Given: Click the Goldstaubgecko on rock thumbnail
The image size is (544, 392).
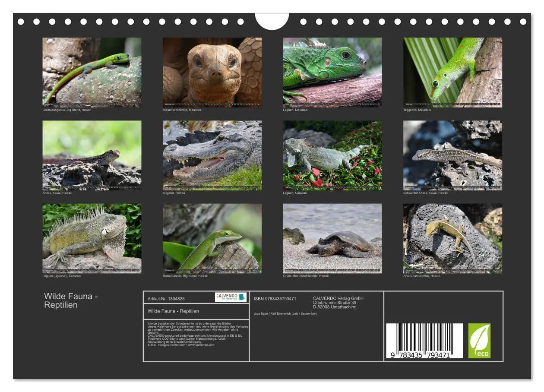Looking at the screenshot, I should tap(92, 72).
